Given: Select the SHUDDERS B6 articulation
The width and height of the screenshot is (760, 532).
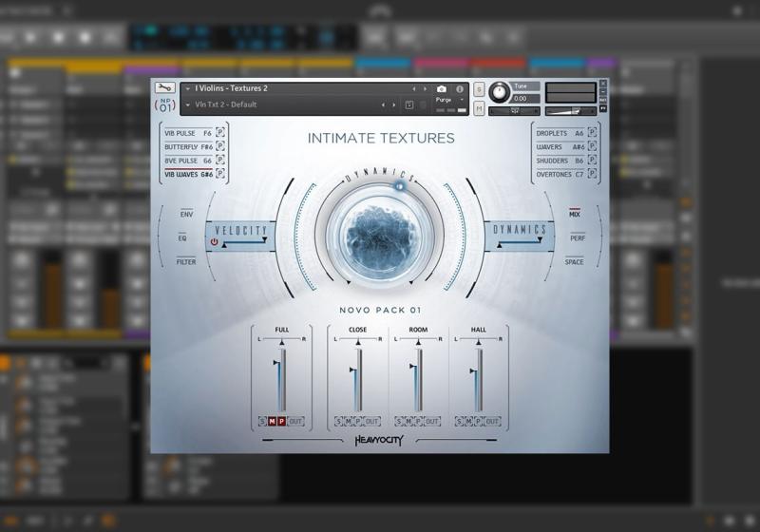Looking at the screenshot, I should [x=560, y=160].
